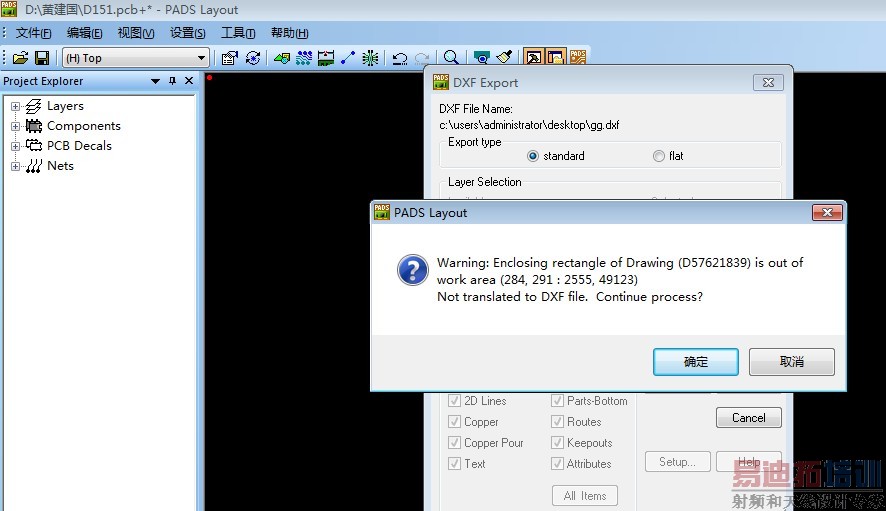Click 取消 to abort the process

(x=792, y=362)
